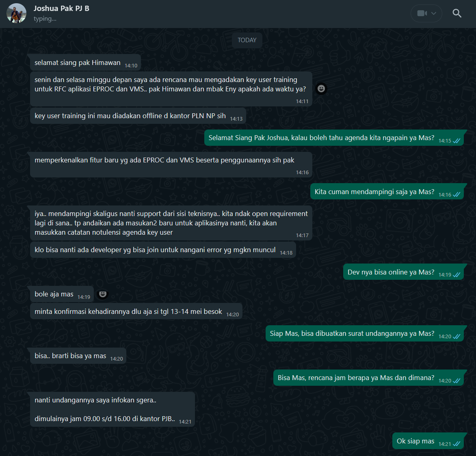The image size is (476, 456).
Task: Click the message about 13-14 mei attendance confirmation
Action: 128,311
